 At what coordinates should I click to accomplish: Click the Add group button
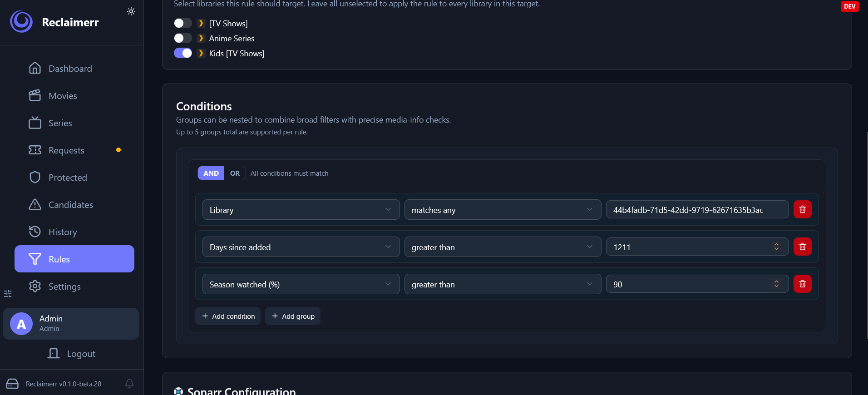pyautogui.click(x=293, y=316)
